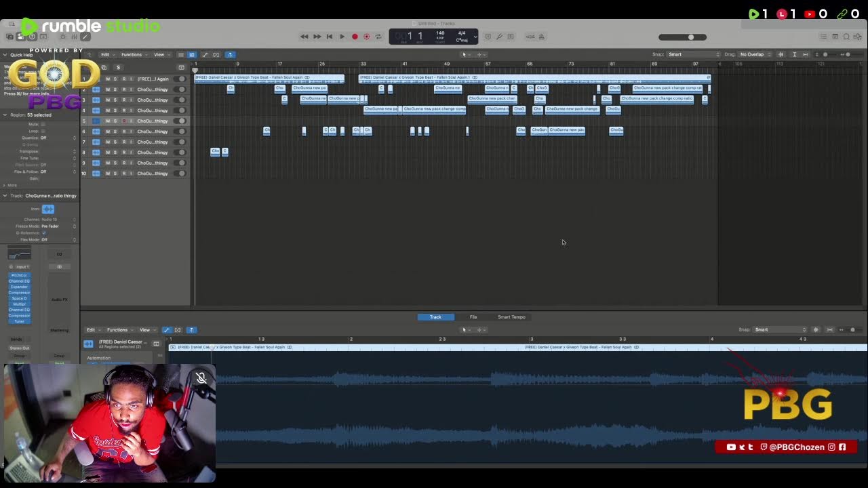Toggle Show Automation in Tracks area

coord(205,55)
